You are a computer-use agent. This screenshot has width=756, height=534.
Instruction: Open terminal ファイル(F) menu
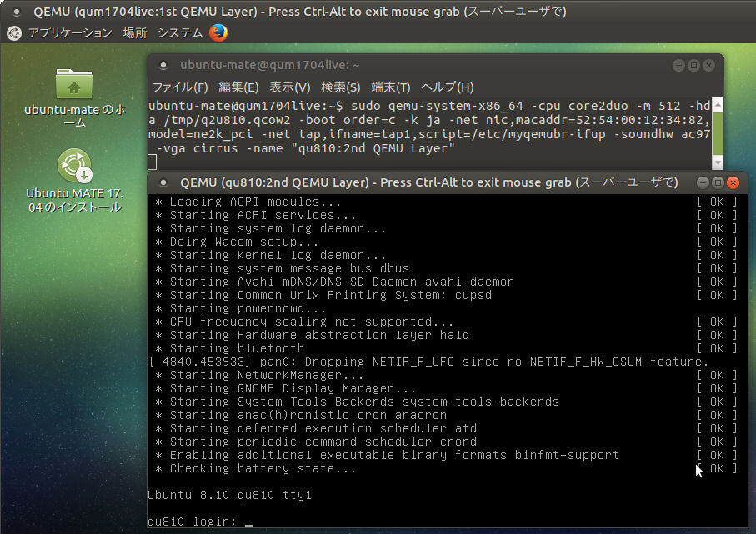point(180,87)
